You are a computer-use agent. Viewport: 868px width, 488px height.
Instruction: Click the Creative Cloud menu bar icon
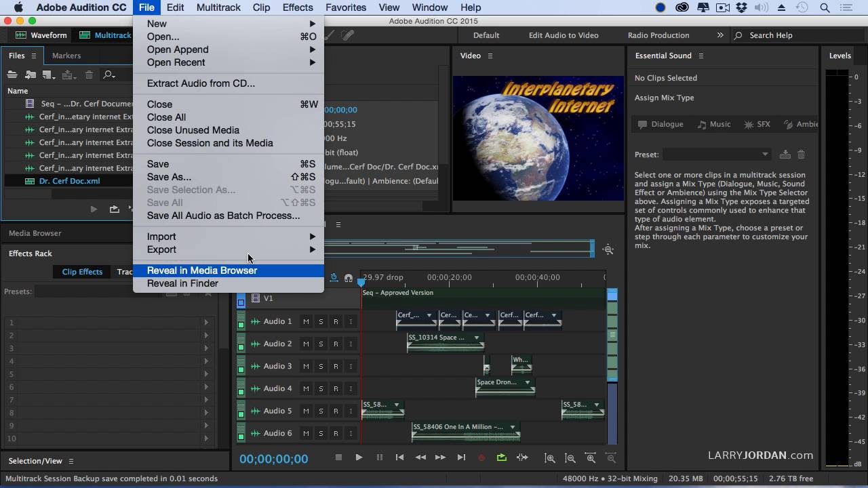point(682,7)
